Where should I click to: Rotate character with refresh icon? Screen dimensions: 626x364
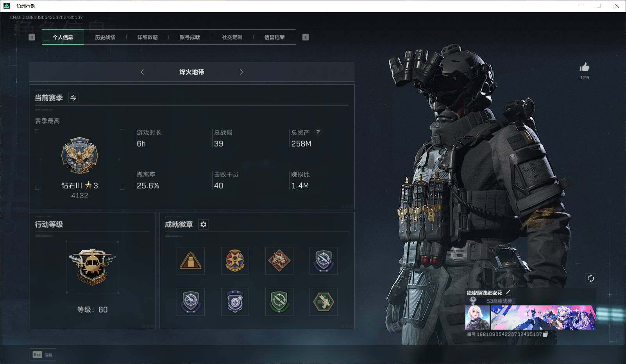tap(590, 278)
